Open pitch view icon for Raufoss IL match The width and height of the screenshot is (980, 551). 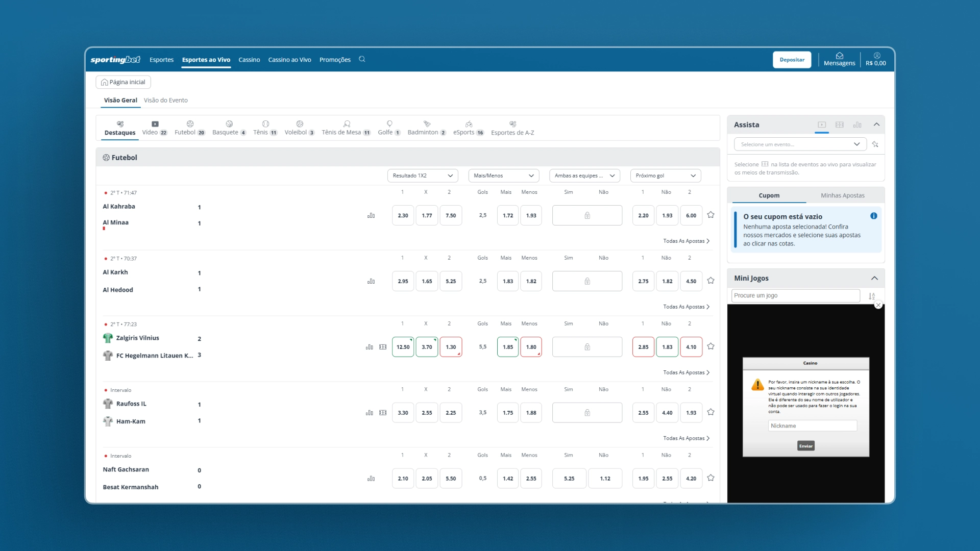(383, 413)
